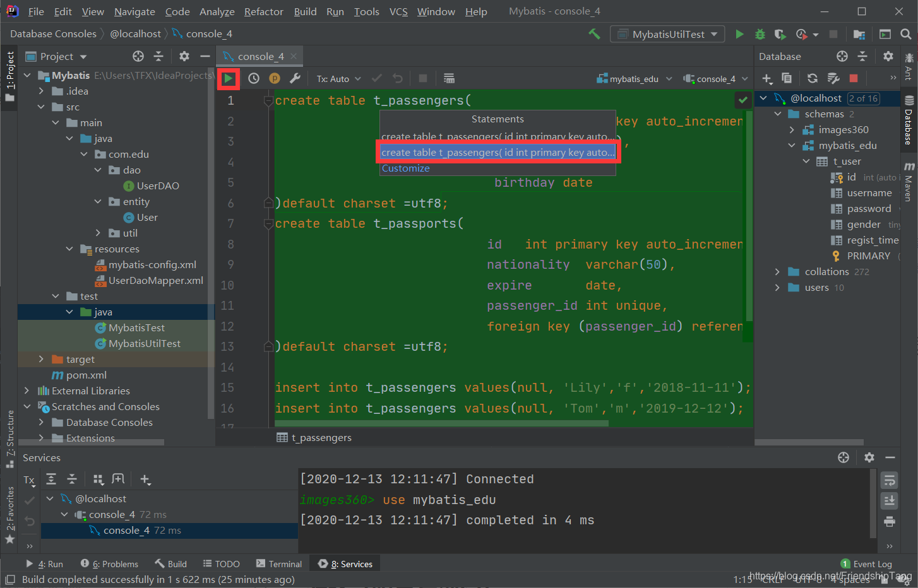Screen dimensions: 918x588
Task: Click the in-editor results table icon
Action: [x=449, y=79]
